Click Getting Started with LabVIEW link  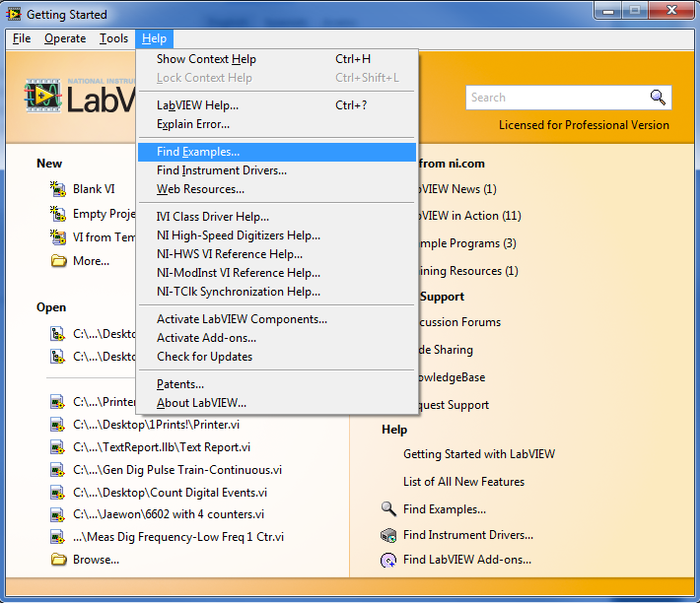tap(478, 454)
